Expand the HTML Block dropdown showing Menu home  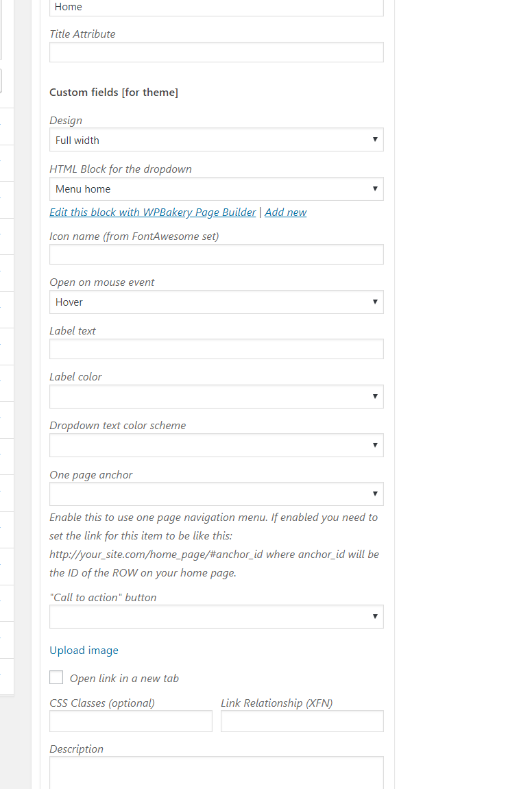click(216, 189)
